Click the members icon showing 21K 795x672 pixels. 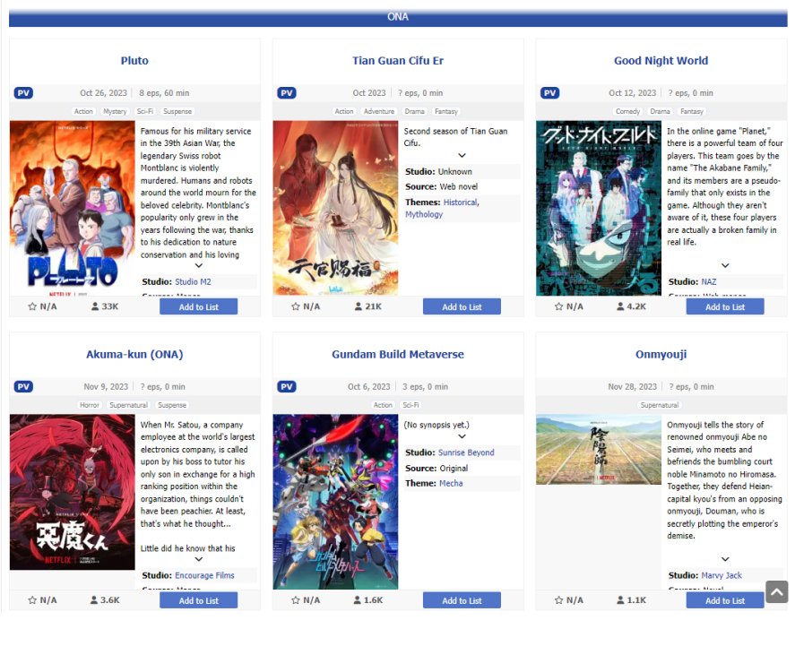pos(359,306)
